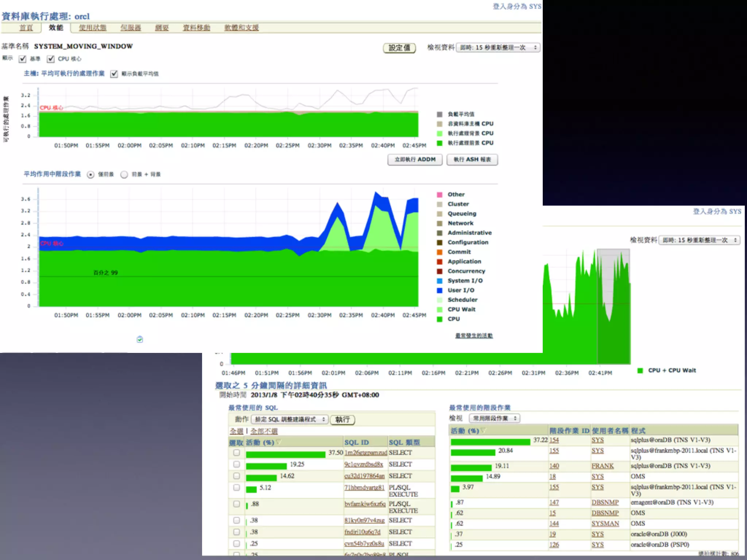
Task: Click the small icon below the CPU chart
Action: coord(140,339)
